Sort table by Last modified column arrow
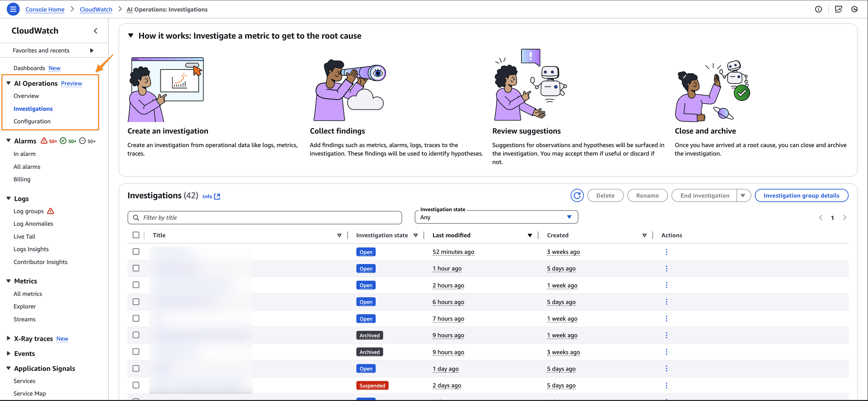Image resolution: width=868 pixels, height=401 pixels. (x=530, y=235)
